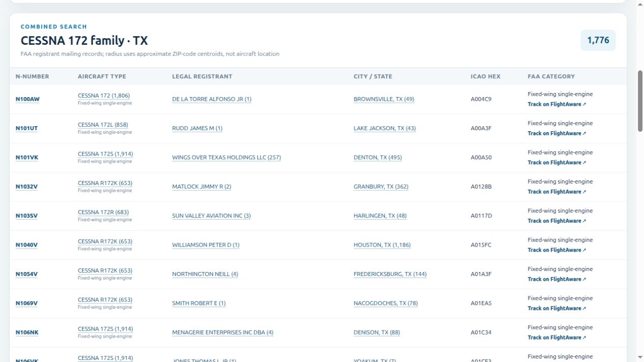Viewport: 644px width, 362px height.
Task: Open N-number N100AW record
Action: click(27, 99)
